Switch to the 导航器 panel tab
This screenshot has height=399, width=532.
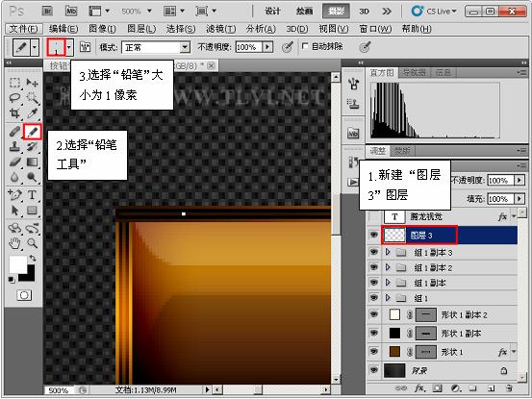pos(414,72)
